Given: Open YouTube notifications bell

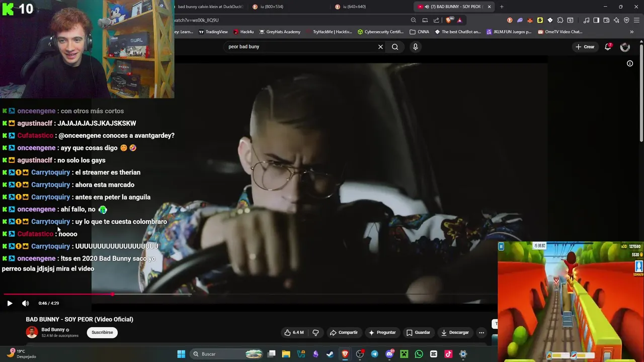Looking at the screenshot, I should click(608, 47).
